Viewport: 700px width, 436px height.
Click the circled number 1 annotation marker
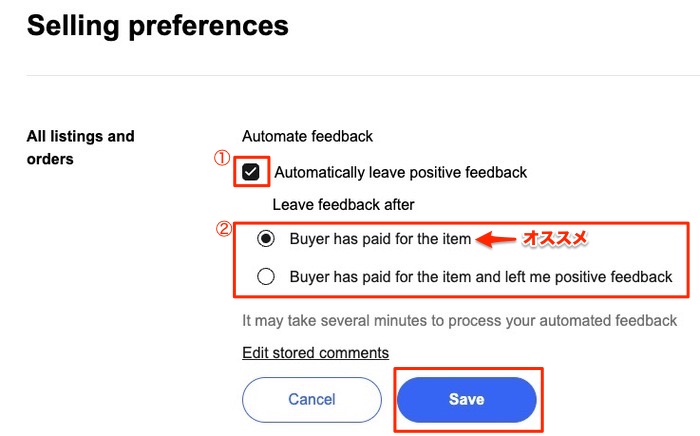coord(224,157)
